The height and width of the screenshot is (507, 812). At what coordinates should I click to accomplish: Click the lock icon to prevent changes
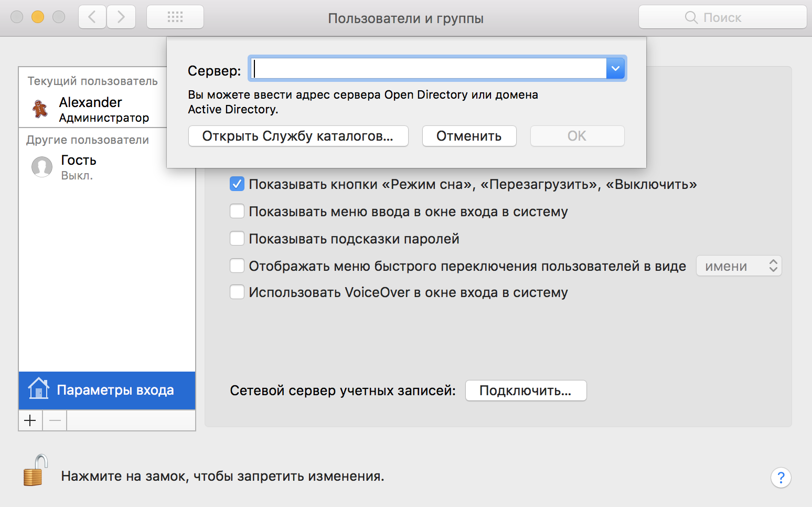coord(36,470)
